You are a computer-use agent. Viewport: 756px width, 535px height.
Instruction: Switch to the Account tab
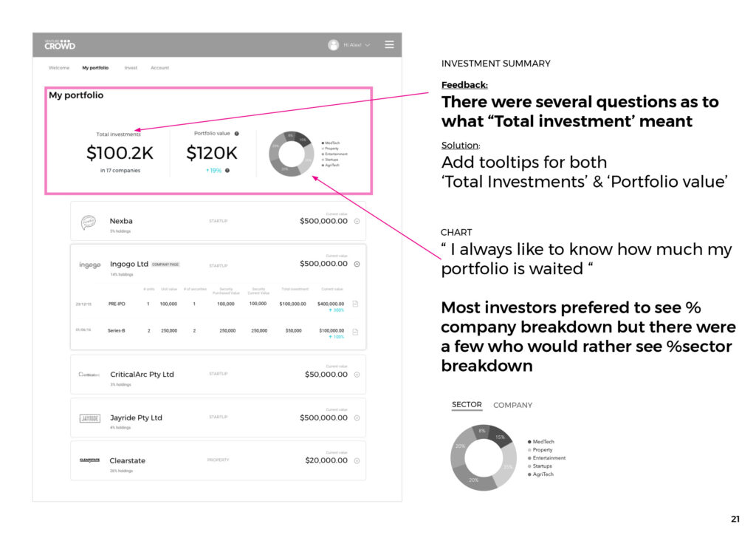click(159, 68)
